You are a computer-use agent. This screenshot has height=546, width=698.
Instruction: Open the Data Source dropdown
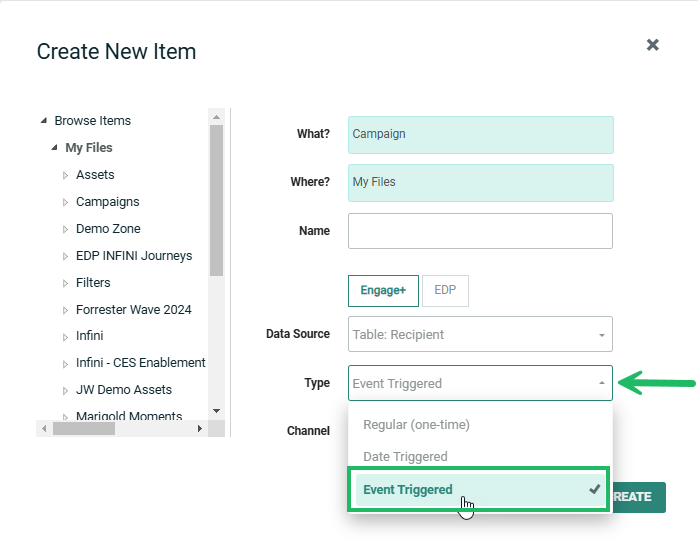click(x=480, y=334)
